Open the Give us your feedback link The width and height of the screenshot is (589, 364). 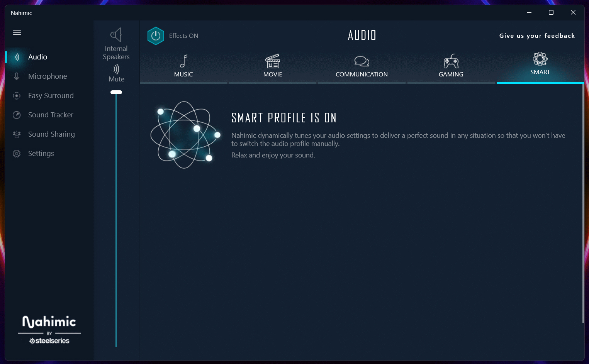click(x=537, y=36)
